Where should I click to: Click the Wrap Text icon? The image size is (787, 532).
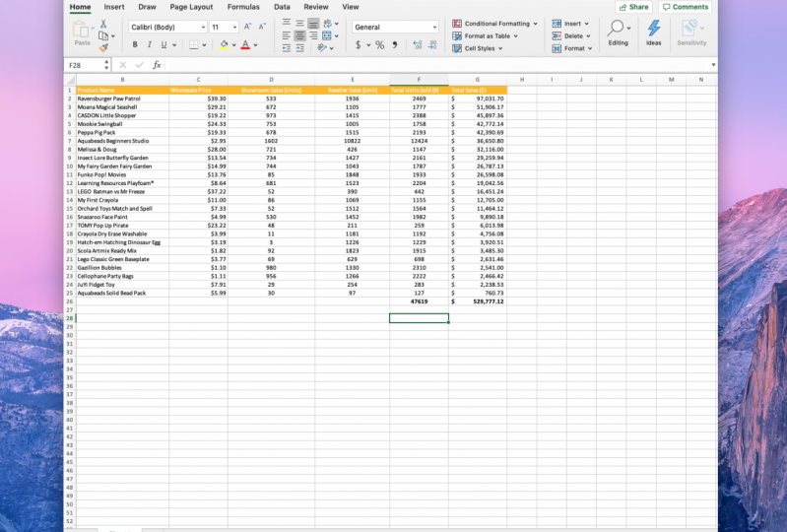pos(328,23)
